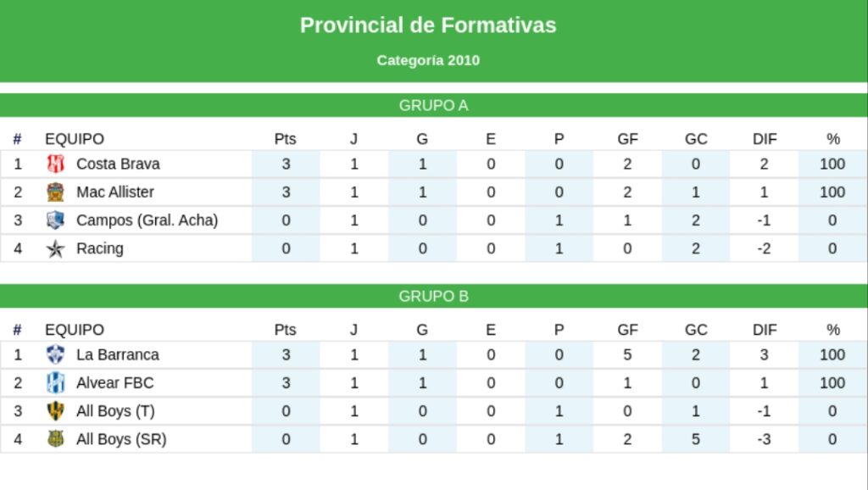The image size is (868, 490).
Task: Click the GF column header in Grupo B
Action: point(628,330)
